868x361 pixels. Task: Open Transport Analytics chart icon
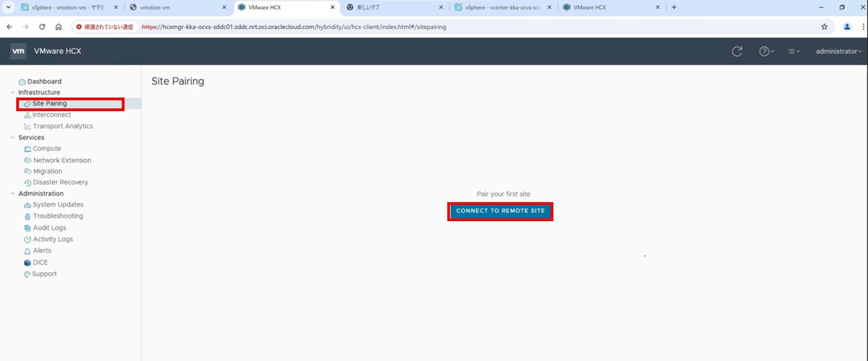point(28,126)
